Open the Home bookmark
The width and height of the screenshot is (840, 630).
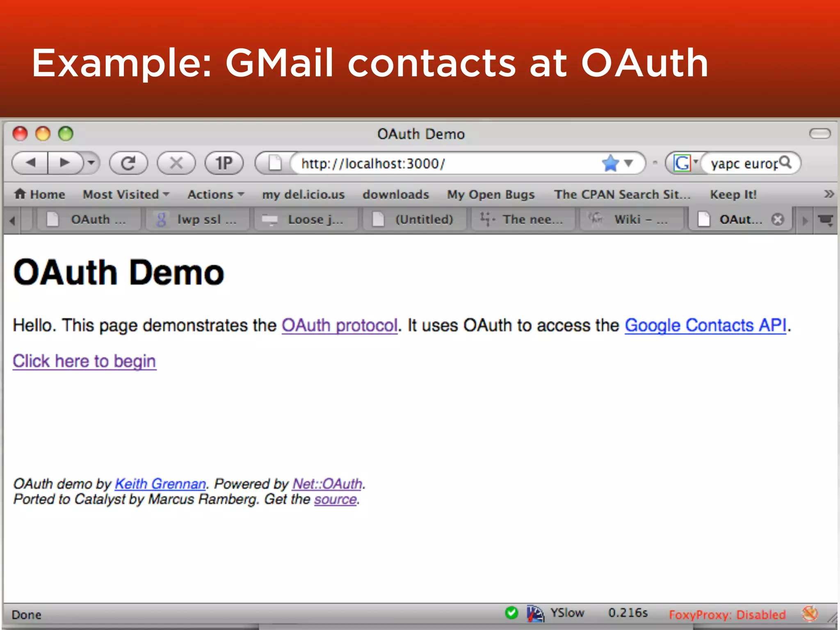[40, 194]
